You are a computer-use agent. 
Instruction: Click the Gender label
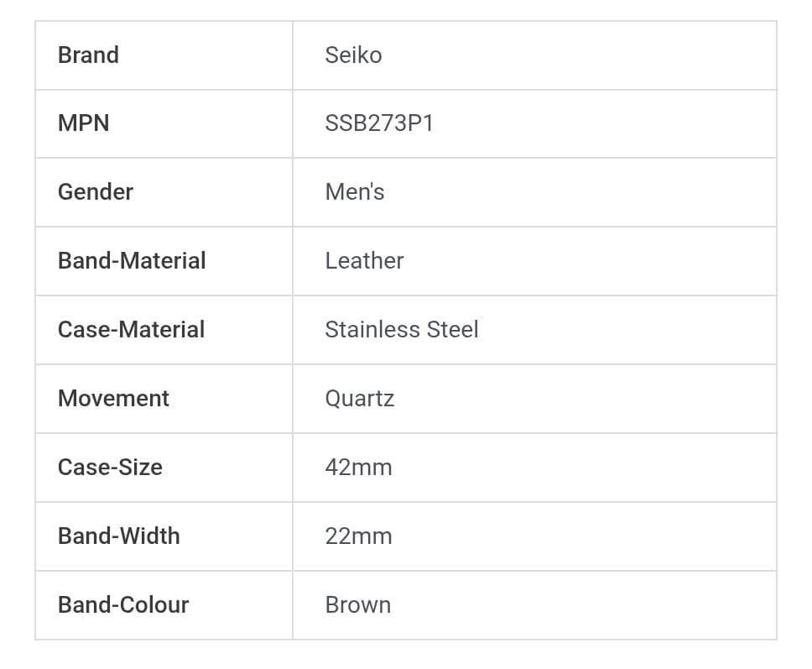point(95,192)
